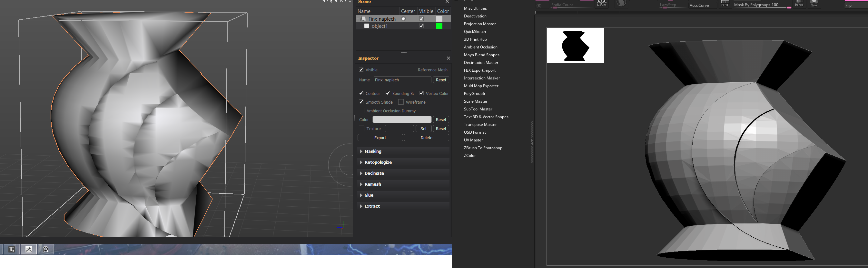Enable the PolyF polyframe display button
This screenshot has height=268, width=868.
click(725, 3)
